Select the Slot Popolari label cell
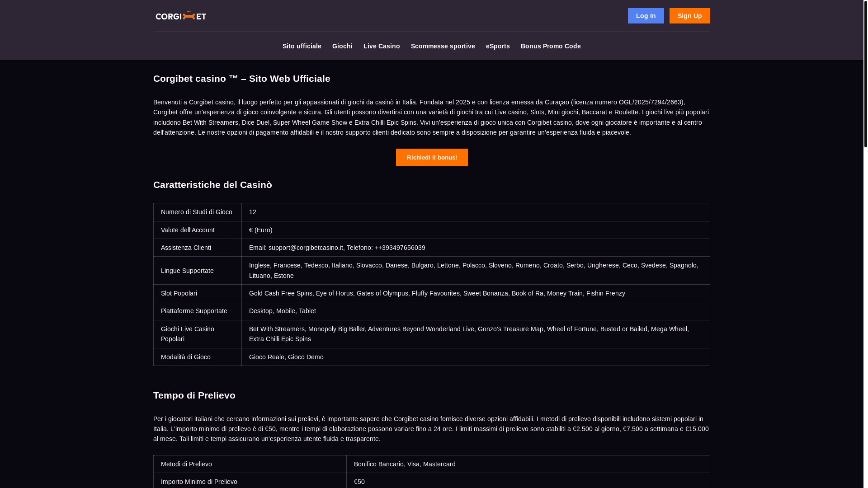This screenshot has width=868, height=488. tap(198, 293)
